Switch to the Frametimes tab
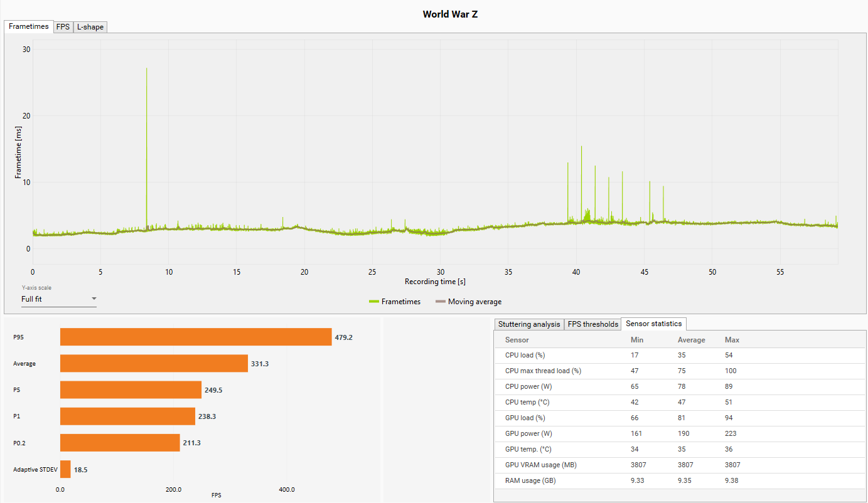Viewport: 868px width, 503px height. (29, 27)
